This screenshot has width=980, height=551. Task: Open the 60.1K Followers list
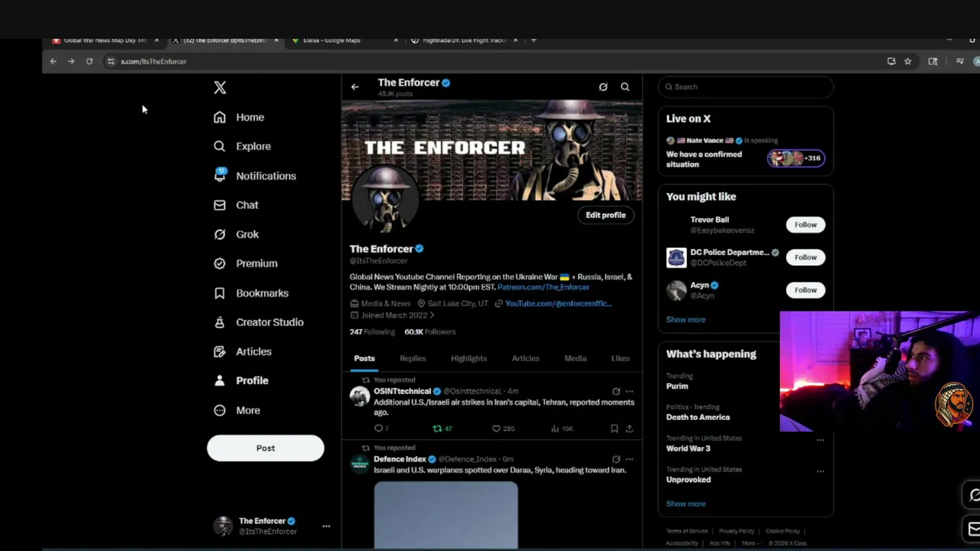[x=430, y=332]
